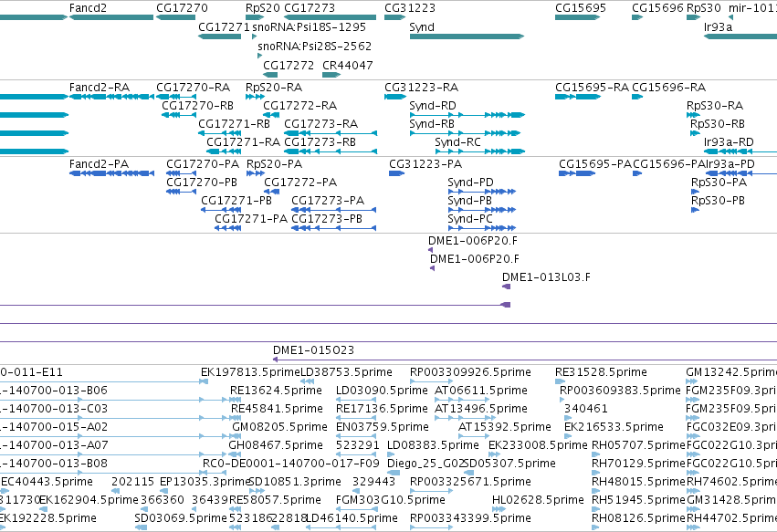This screenshot has height=532, width=777.
Task: Select the DME1-015O23 clone label
Action: pos(314,350)
